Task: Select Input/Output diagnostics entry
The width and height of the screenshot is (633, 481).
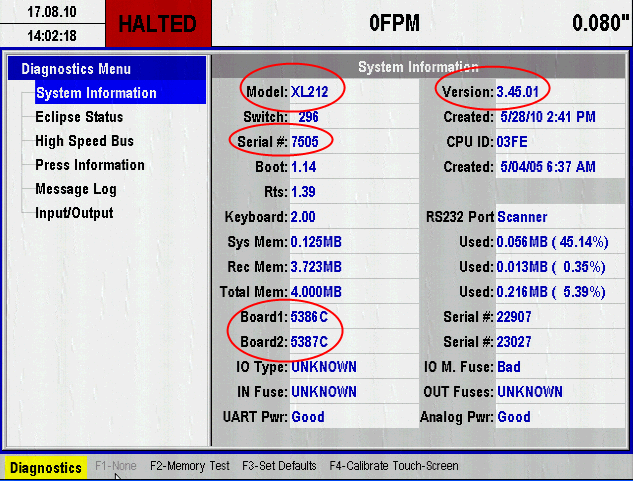Action: coord(74,213)
